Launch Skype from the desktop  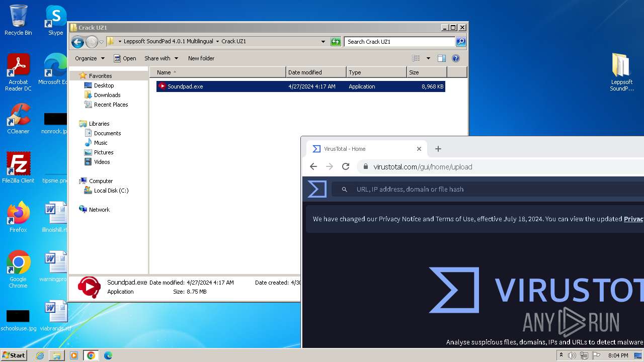(55, 20)
